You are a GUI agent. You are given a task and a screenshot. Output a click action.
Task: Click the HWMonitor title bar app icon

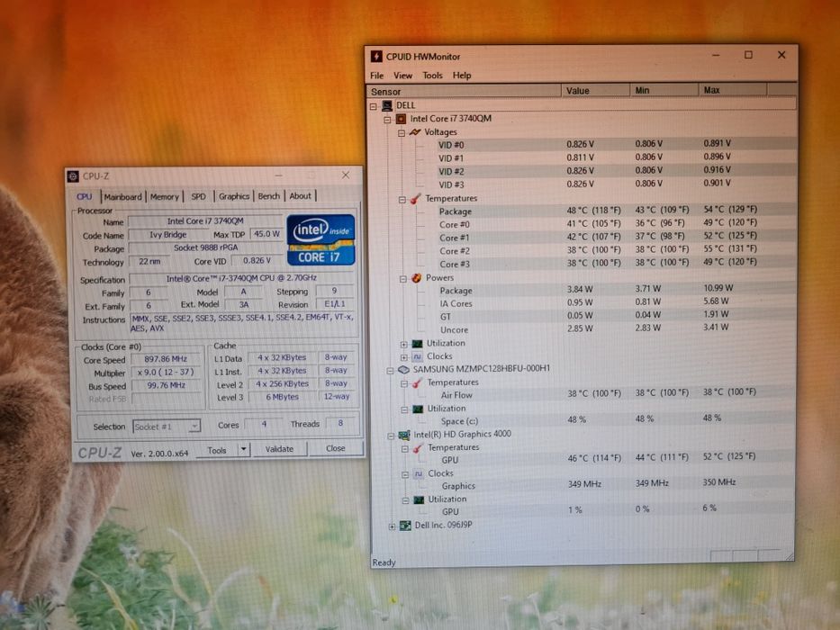(x=376, y=56)
